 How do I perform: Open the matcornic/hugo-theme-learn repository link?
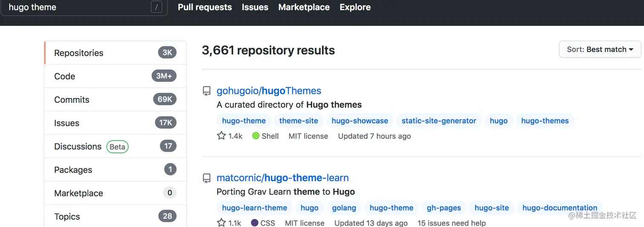[x=282, y=178]
